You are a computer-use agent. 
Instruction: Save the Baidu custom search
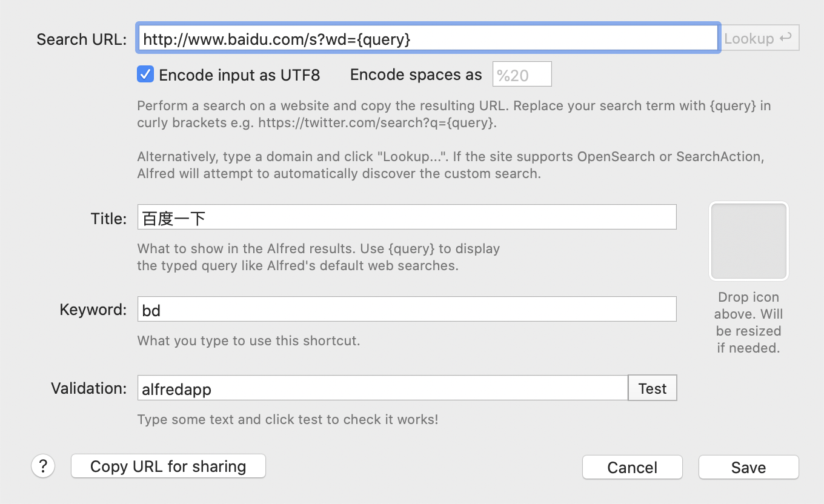point(748,467)
